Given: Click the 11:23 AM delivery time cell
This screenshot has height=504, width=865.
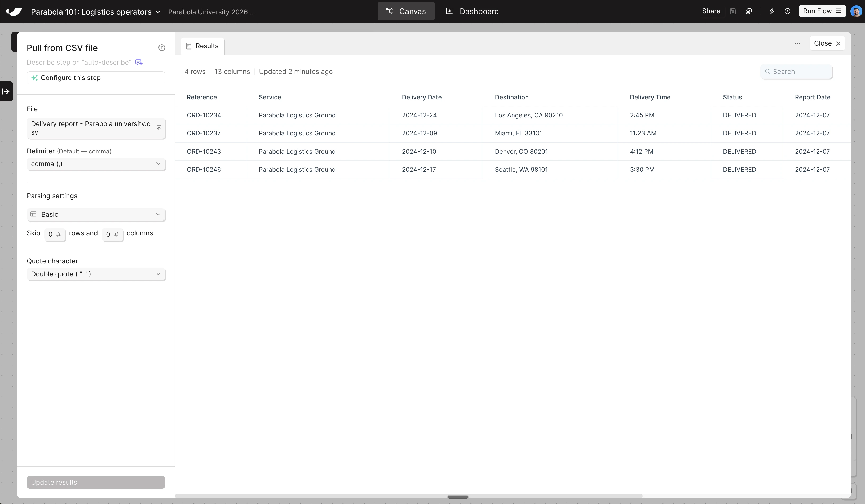Looking at the screenshot, I should coord(664,133).
